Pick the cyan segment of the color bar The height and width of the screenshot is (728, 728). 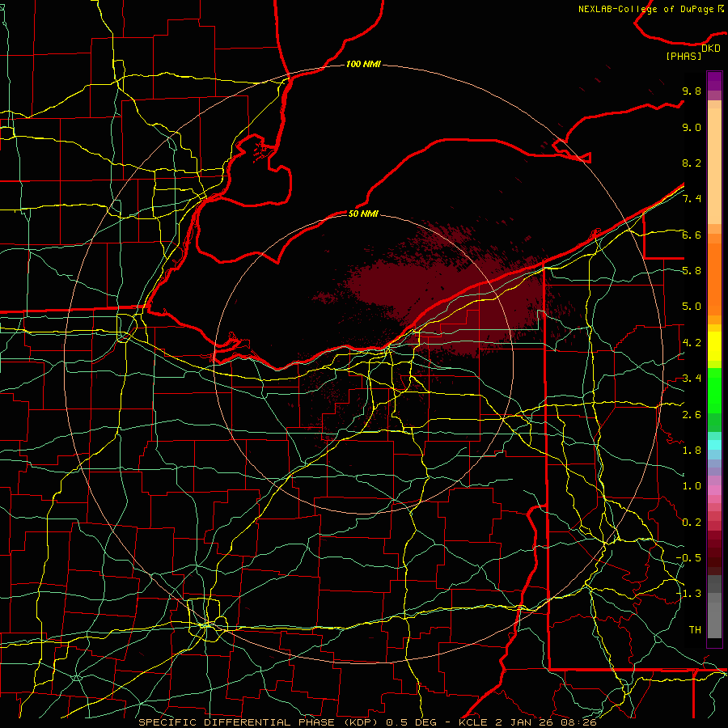click(714, 444)
